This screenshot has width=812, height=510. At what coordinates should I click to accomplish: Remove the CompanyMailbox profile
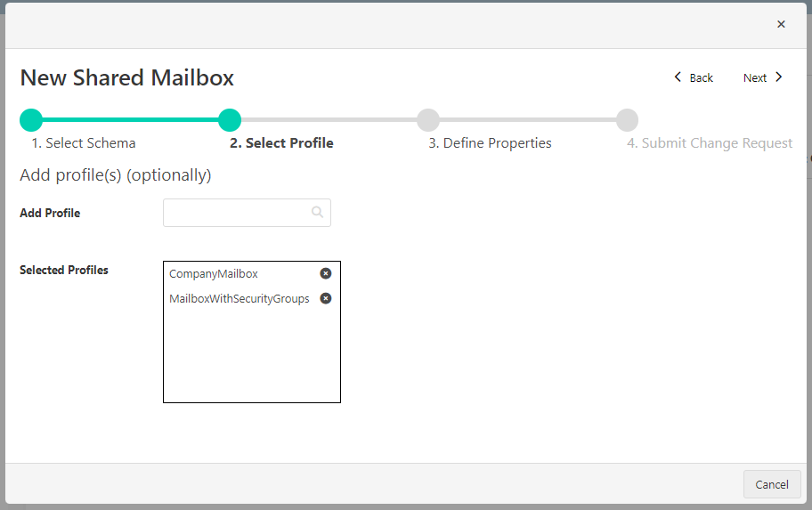[326, 274]
